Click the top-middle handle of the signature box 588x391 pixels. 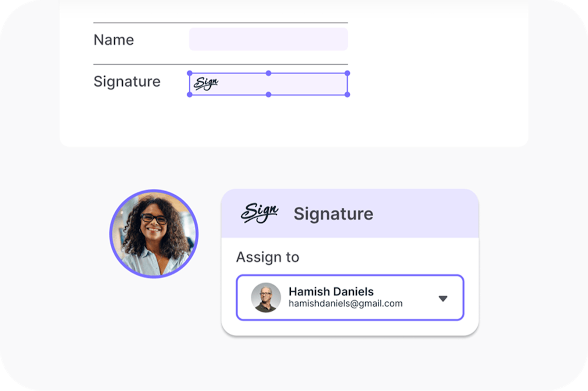(x=269, y=73)
